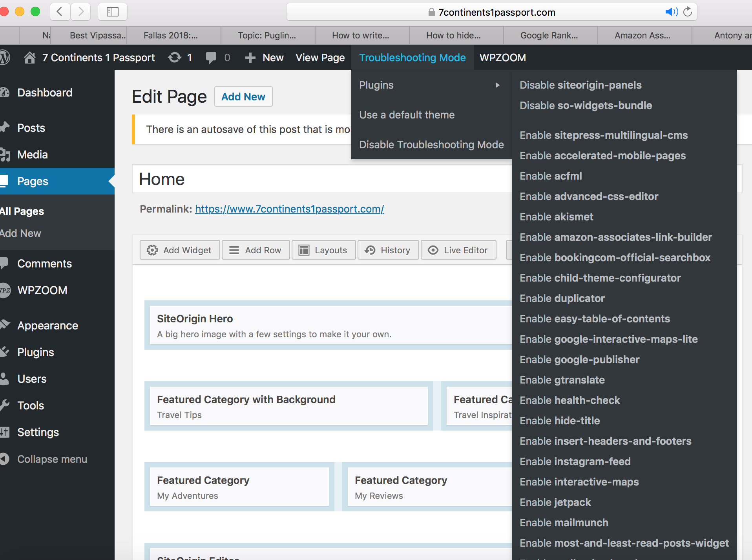Screen dimensions: 752x560
Task: Click Add New under Pages
Action: pyautogui.click(x=20, y=233)
